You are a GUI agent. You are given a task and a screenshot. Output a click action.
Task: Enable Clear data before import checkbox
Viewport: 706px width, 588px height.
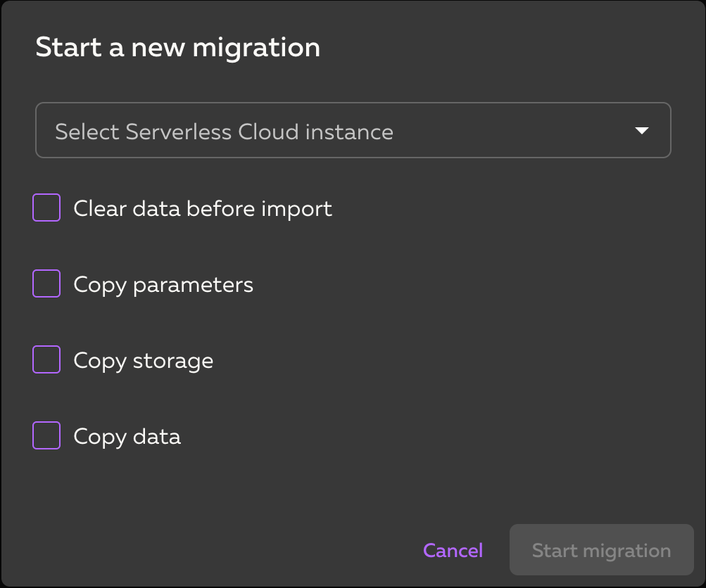(x=46, y=207)
